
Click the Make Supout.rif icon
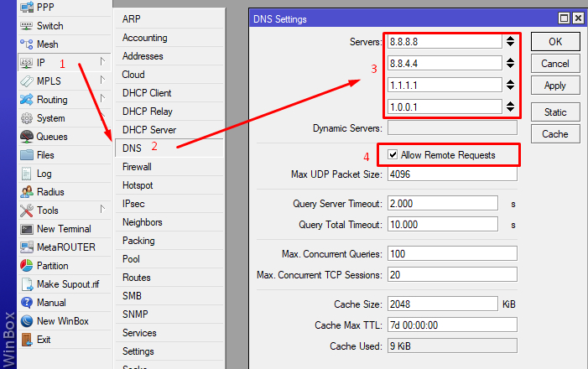coord(27,284)
